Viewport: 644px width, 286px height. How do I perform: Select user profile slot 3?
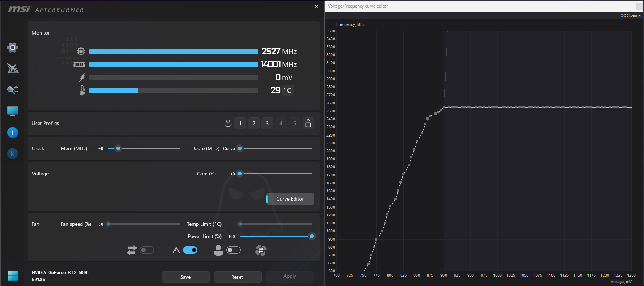pos(267,123)
